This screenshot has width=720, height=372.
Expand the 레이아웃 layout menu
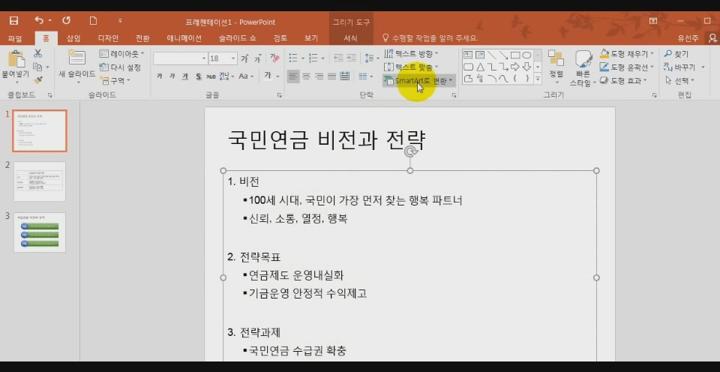point(122,54)
